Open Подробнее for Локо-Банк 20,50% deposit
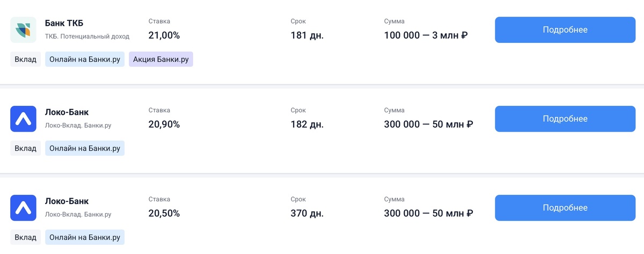 pyautogui.click(x=565, y=208)
